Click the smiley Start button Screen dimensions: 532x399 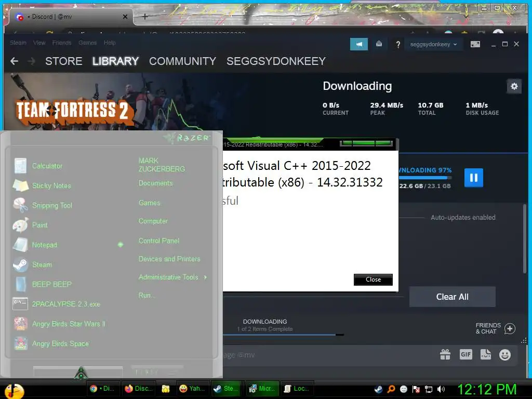14,391
